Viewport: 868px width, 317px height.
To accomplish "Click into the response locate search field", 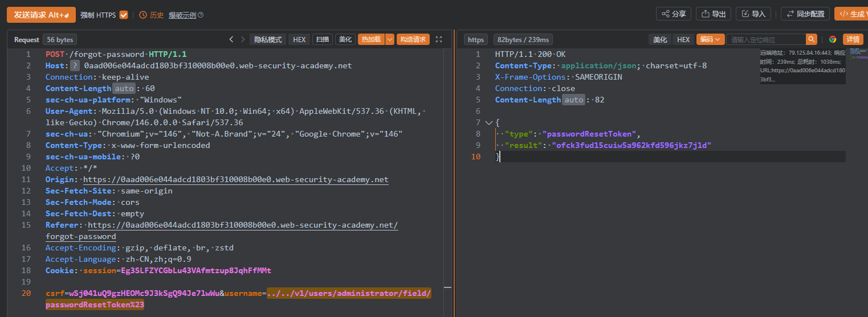I will pyautogui.click(x=765, y=39).
